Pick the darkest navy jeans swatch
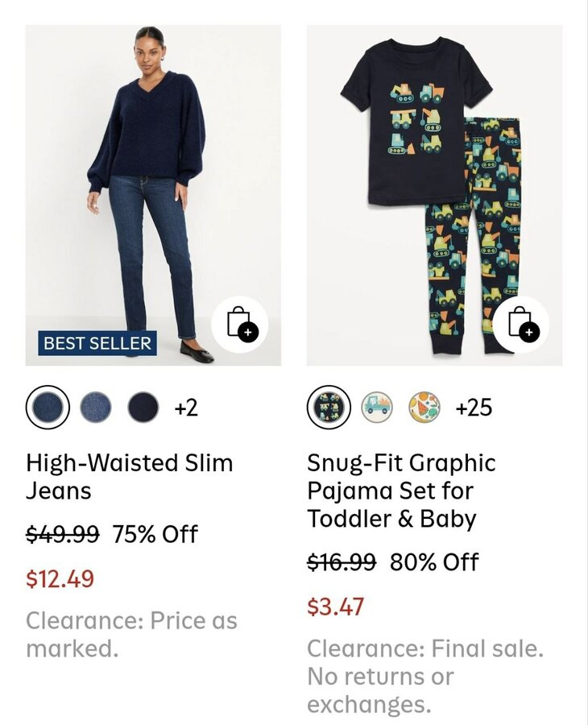Viewport: 588px width, 725px height. (x=143, y=408)
